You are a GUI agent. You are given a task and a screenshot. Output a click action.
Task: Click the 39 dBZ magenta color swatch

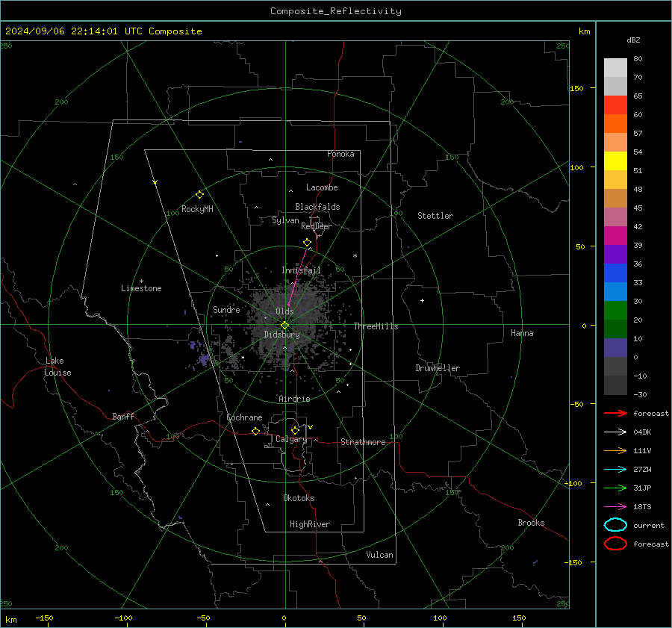click(x=615, y=236)
